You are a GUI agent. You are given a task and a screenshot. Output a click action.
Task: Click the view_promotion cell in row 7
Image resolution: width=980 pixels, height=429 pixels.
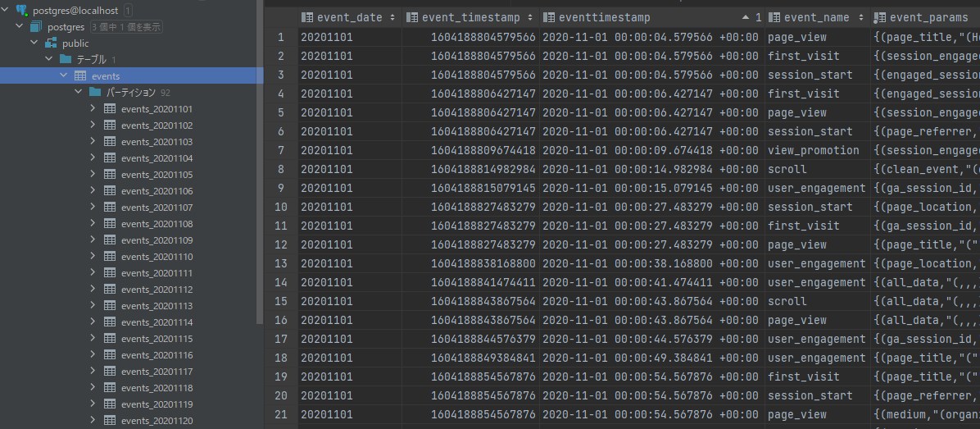(x=818, y=150)
